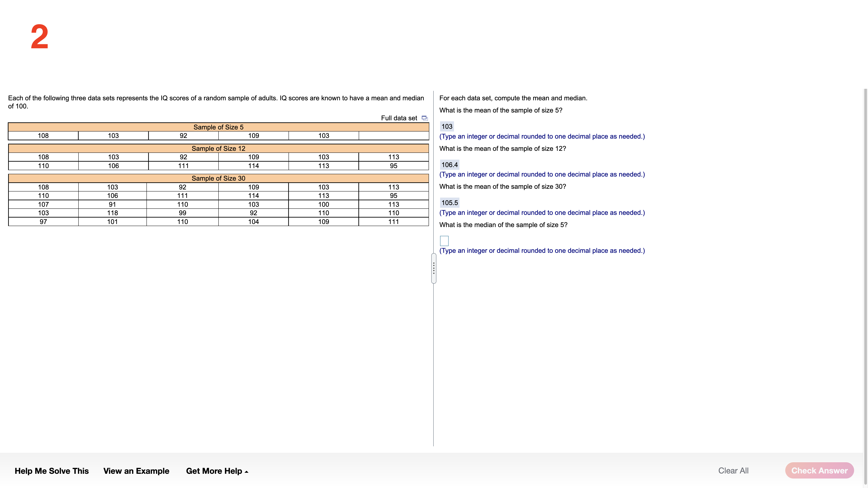Grab the vertical pane divider handle

coord(434,268)
